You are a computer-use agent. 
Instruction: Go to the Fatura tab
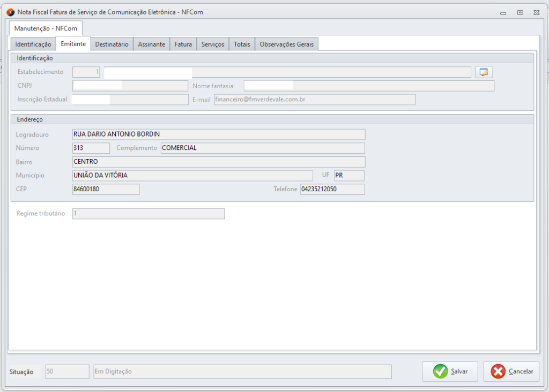coord(183,44)
